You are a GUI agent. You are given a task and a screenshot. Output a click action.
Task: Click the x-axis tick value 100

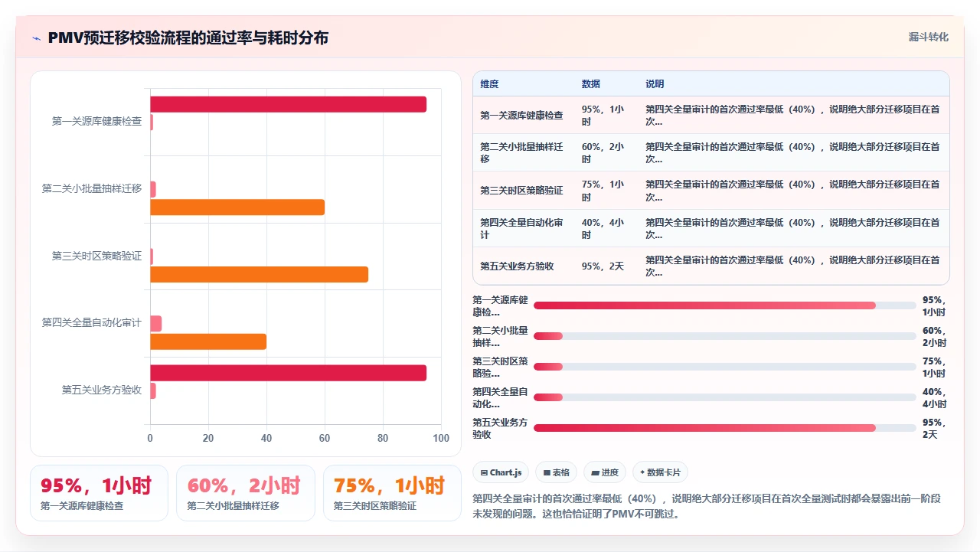tap(441, 439)
